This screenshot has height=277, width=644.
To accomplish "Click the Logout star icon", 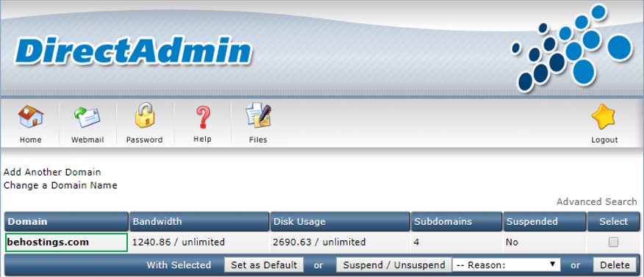I will click(604, 117).
